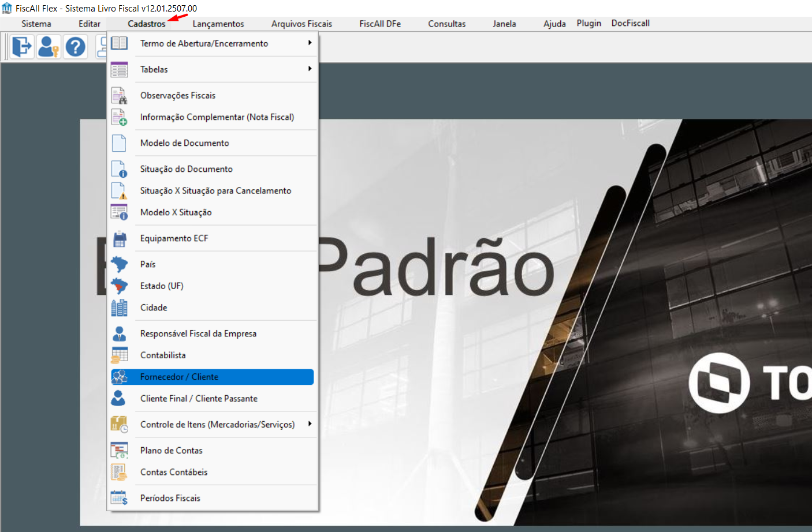Expand the Controle de Itens submenu arrow
This screenshot has width=812, height=532.
point(310,424)
